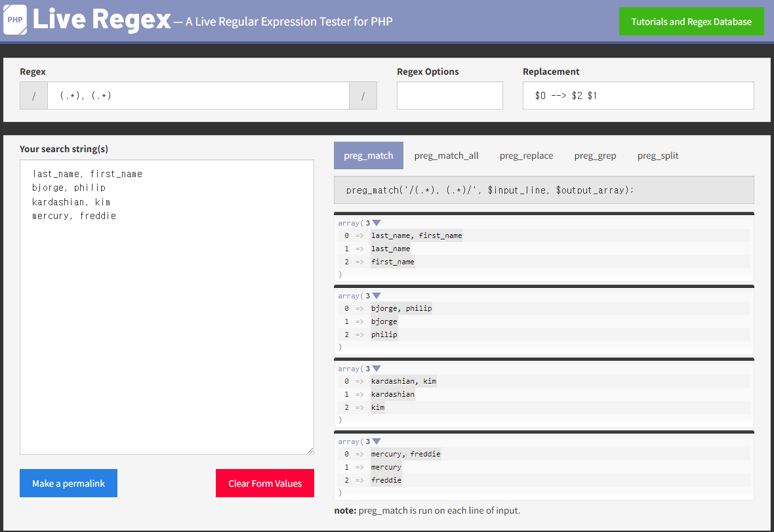Click the trailing slash regex delimiter
The height and width of the screenshot is (532, 774).
point(363,95)
